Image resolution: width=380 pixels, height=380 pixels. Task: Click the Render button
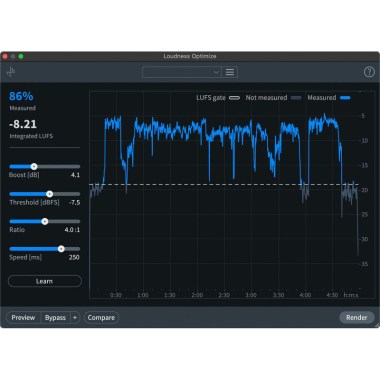point(357,317)
